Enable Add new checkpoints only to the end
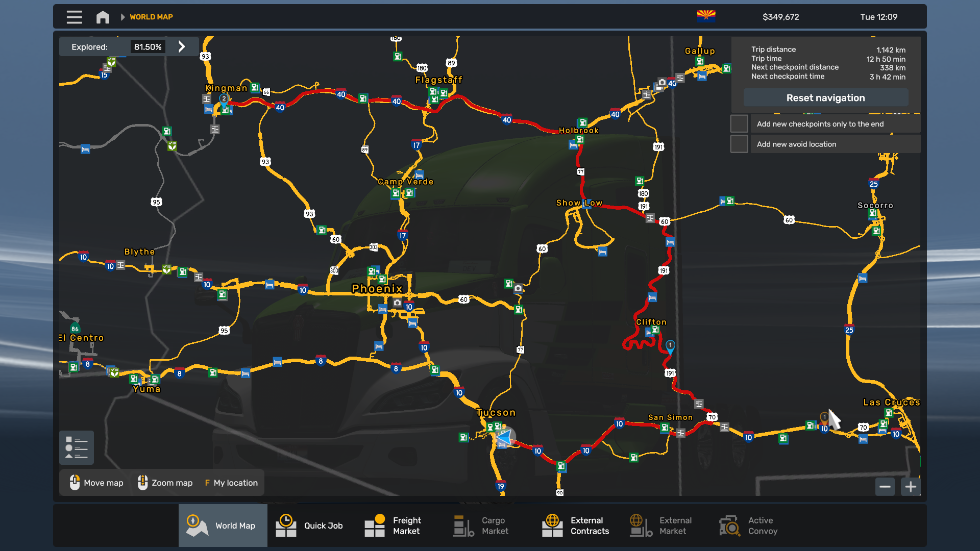 click(x=739, y=123)
